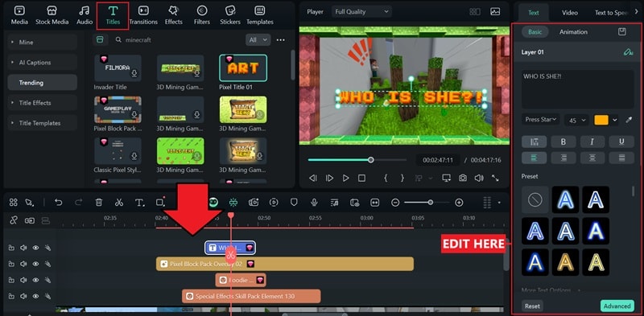Split the clip with the scissors toolbar icon
Image resolution: width=644 pixels, height=316 pixels.
point(119,203)
